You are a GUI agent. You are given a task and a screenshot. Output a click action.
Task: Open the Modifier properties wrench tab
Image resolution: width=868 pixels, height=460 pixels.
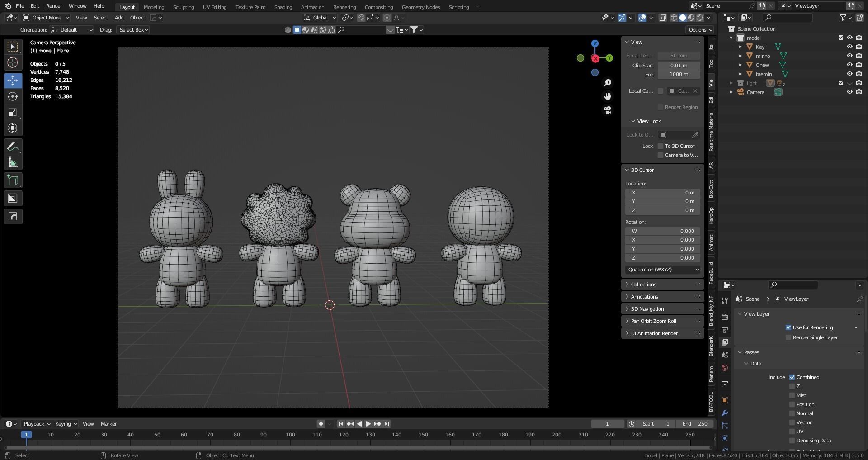(x=725, y=413)
